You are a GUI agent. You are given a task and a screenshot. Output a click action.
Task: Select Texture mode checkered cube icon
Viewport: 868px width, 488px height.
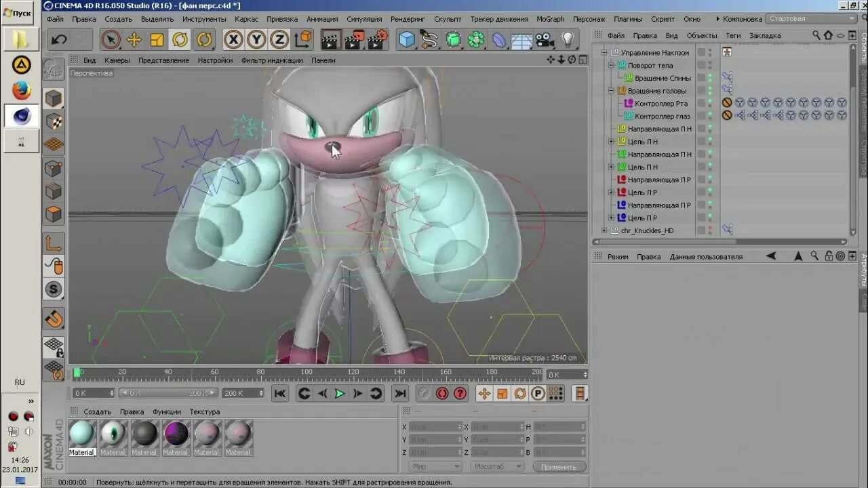[x=54, y=122]
